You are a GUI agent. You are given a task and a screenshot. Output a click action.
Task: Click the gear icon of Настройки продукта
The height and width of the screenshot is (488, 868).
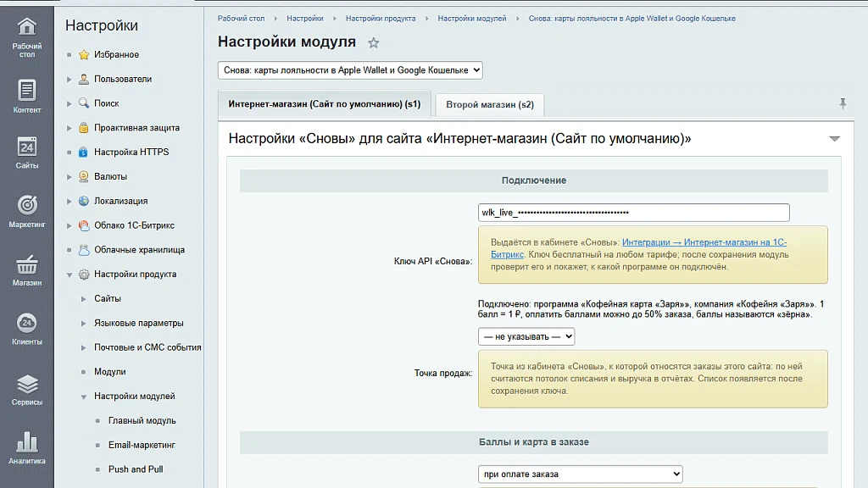tap(84, 274)
